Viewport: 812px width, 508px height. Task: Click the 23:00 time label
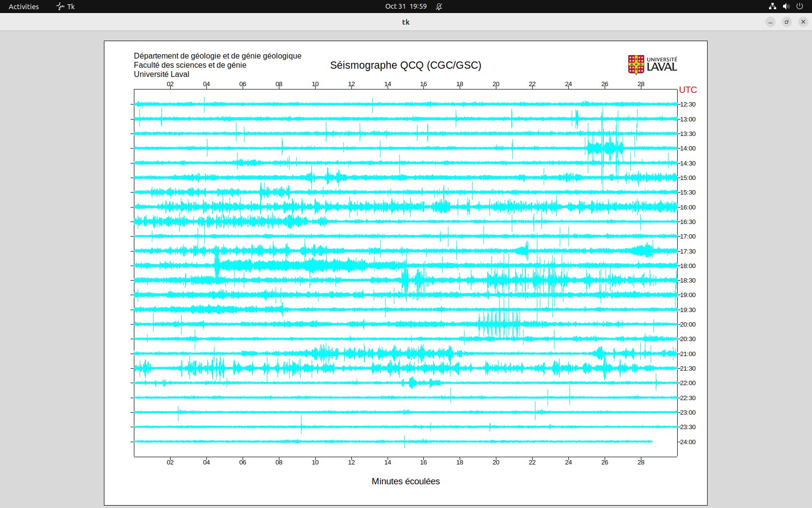[x=688, y=413]
